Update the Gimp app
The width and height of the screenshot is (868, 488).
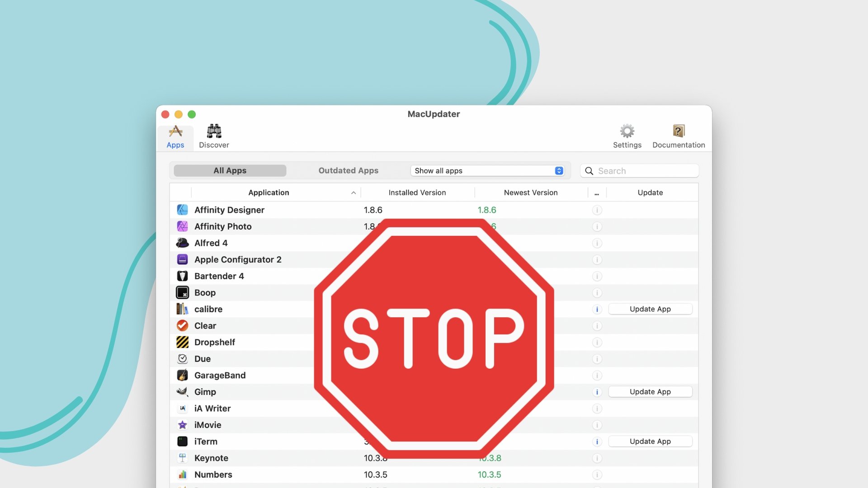point(650,392)
